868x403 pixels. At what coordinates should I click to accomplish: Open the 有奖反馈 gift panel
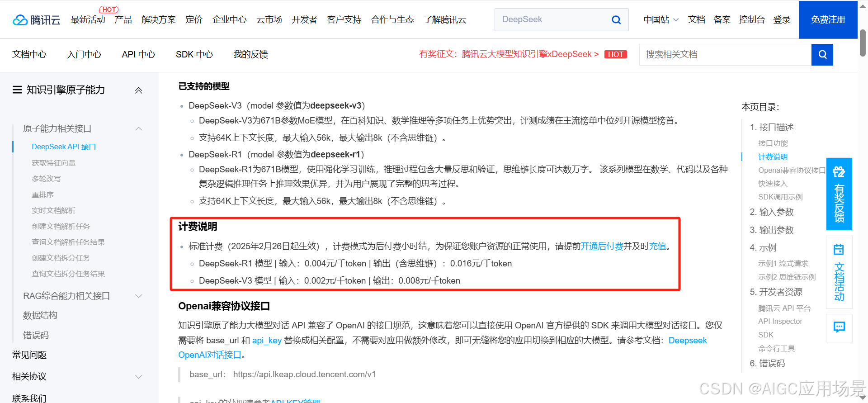(839, 194)
